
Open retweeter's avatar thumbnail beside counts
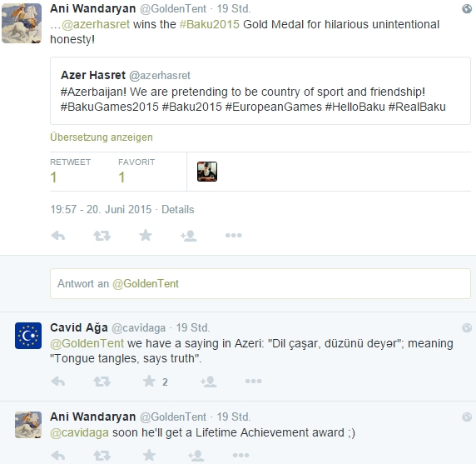click(x=207, y=172)
